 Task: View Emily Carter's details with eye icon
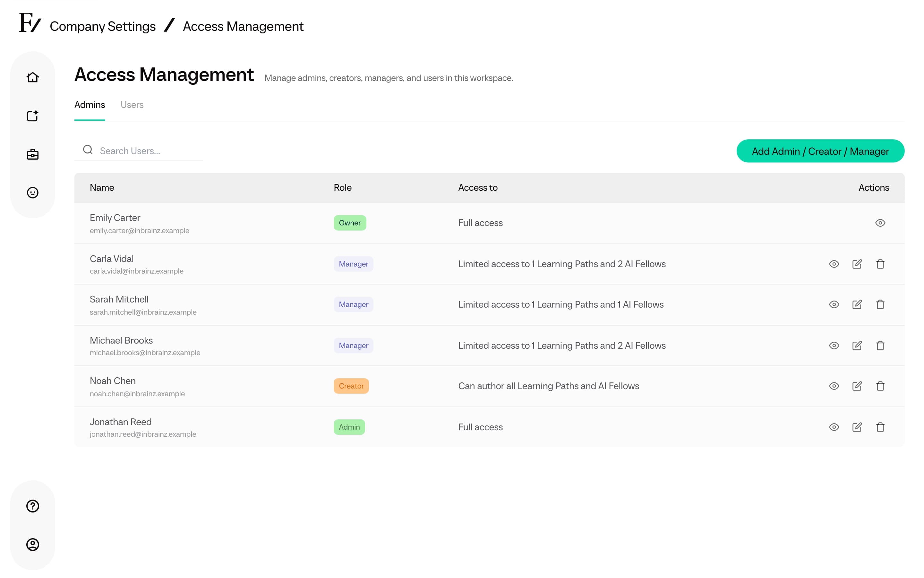[x=880, y=223]
